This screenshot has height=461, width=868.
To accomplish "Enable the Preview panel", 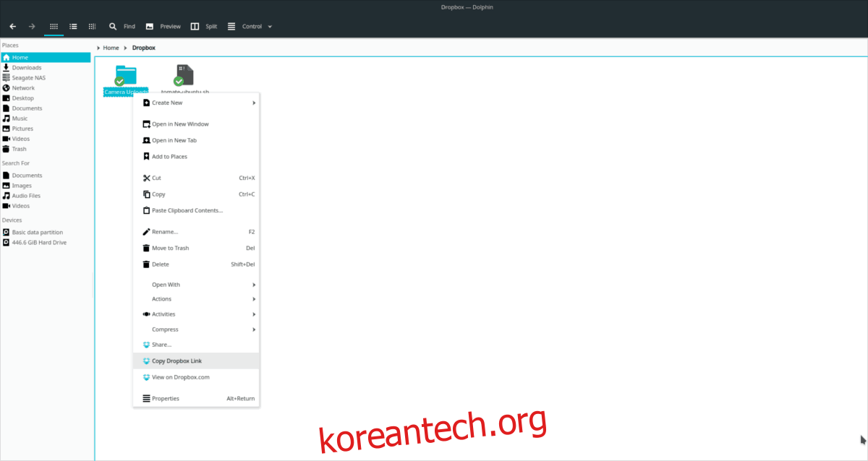I will click(x=163, y=26).
